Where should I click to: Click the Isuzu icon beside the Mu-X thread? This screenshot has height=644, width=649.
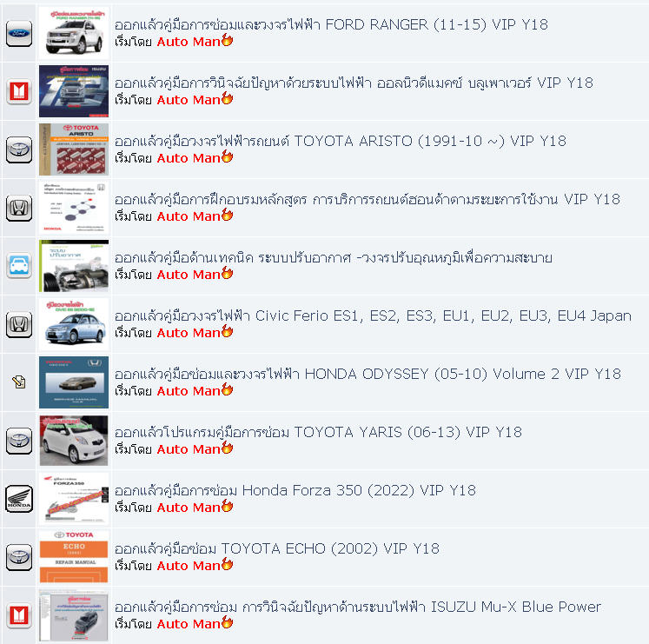coord(19,615)
